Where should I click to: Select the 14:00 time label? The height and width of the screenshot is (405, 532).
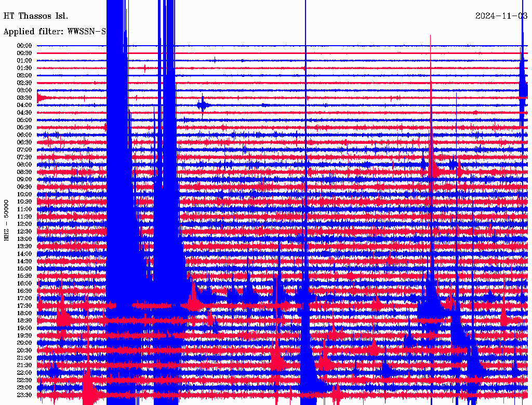point(24,254)
